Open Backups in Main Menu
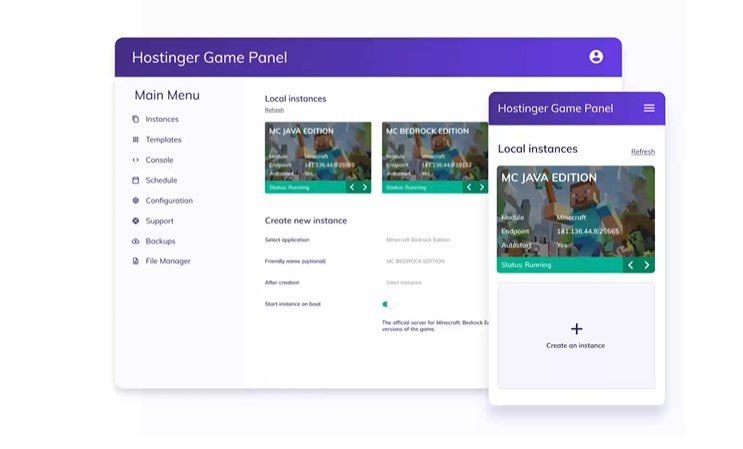This screenshot has width=743, height=449. [x=160, y=241]
